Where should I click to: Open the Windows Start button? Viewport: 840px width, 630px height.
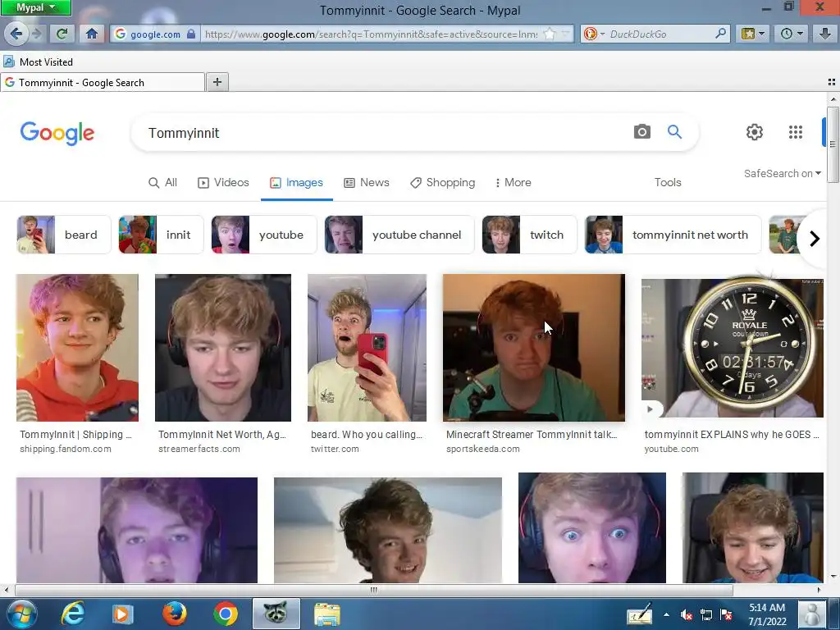coord(21,614)
